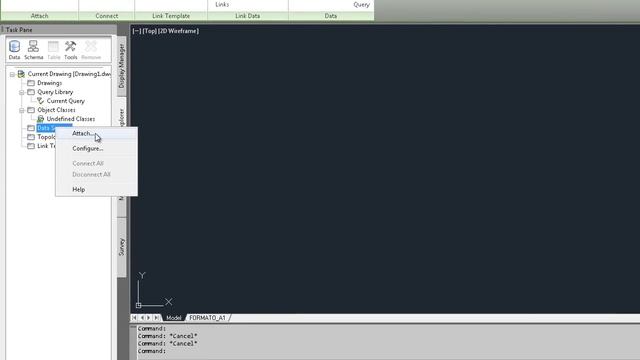Click the UCS origin icon in viewport
640x360 pixels.
139,305
